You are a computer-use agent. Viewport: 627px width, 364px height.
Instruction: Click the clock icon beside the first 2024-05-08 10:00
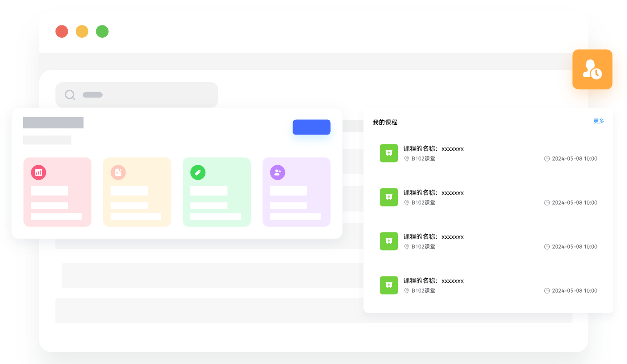(x=547, y=159)
